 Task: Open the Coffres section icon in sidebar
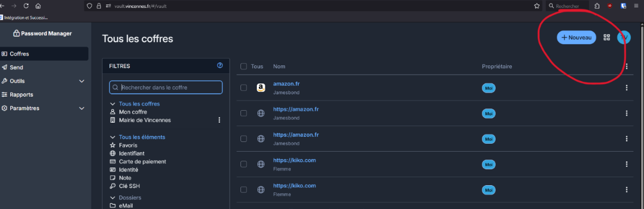[5, 53]
